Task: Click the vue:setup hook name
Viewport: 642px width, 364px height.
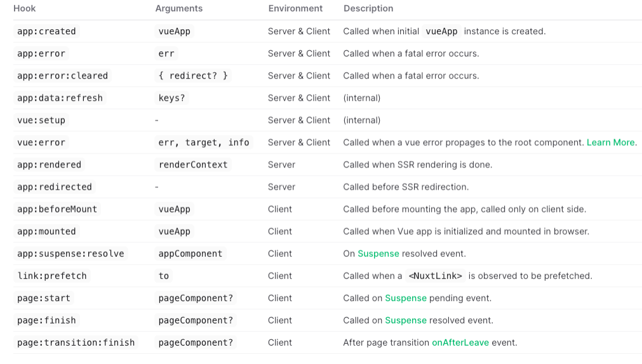Action: (x=41, y=120)
